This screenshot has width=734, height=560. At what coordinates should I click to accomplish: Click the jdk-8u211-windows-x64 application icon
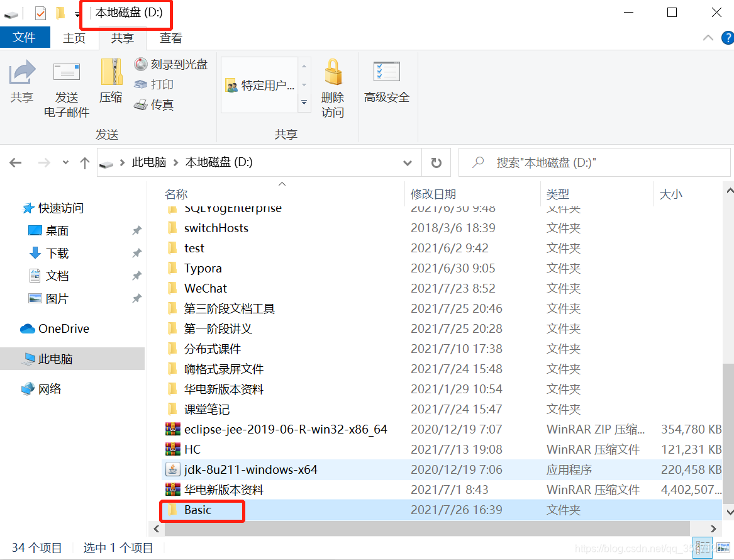[x=173, y=469]
